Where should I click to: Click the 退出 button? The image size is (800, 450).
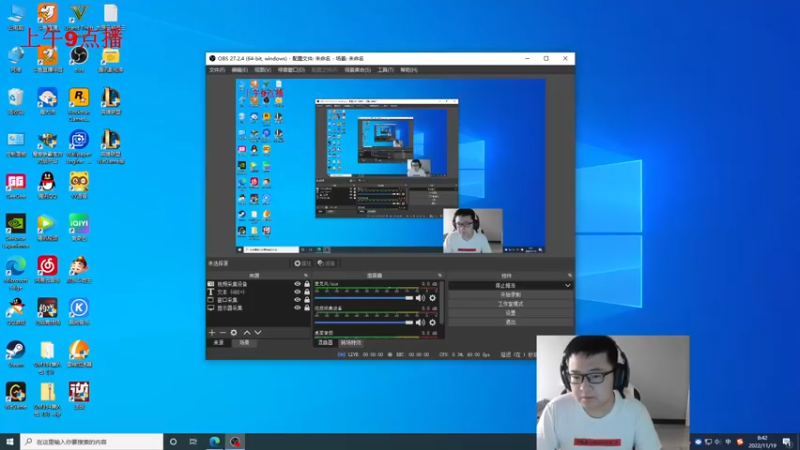tap(510, 322)
